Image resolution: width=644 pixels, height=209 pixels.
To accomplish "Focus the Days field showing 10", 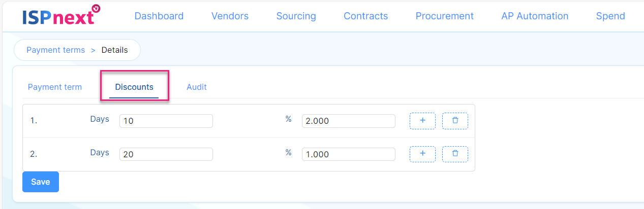I will click(x=166, y=121).
